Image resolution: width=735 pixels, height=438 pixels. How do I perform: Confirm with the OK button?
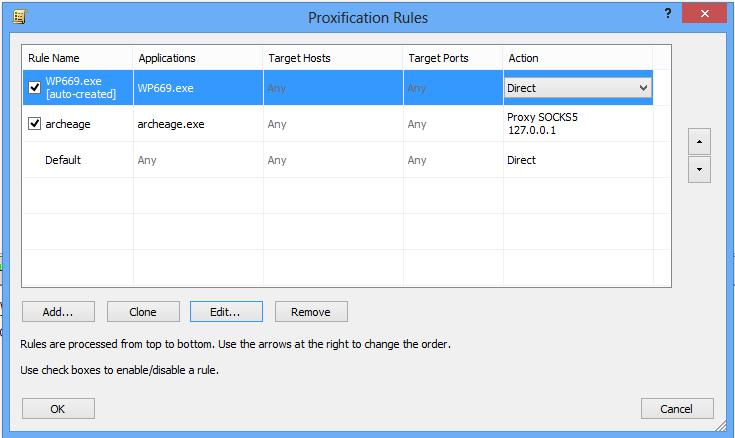click(58, 408)
